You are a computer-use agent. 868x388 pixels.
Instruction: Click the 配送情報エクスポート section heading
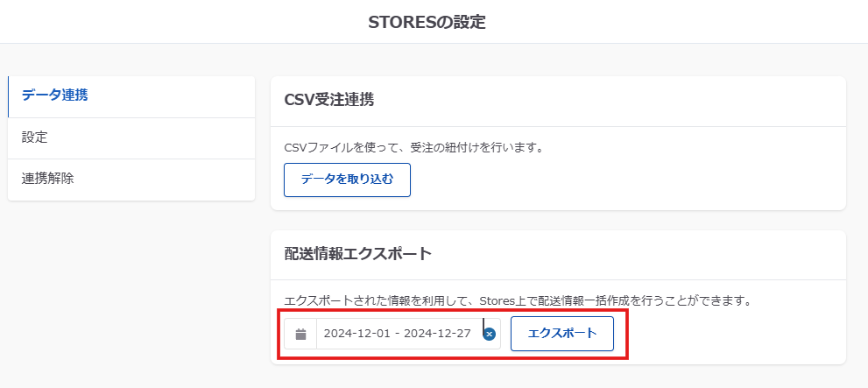pos(358,254)
